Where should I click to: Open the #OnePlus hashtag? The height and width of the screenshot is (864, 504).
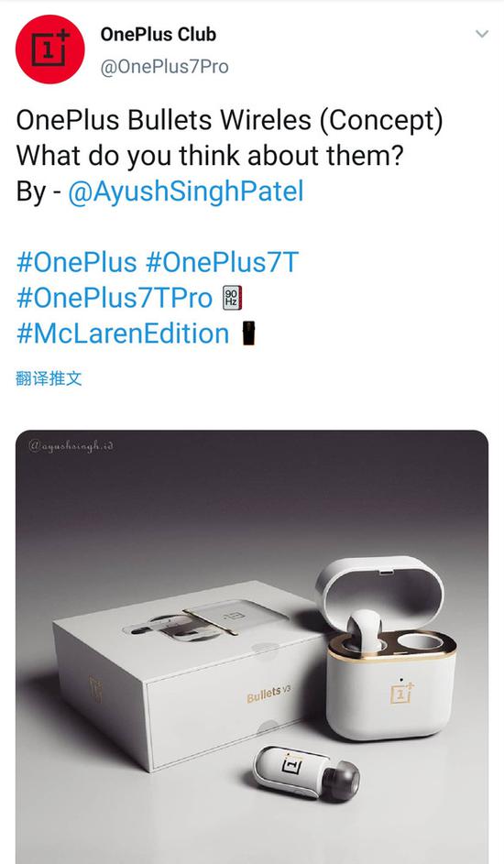77,262
